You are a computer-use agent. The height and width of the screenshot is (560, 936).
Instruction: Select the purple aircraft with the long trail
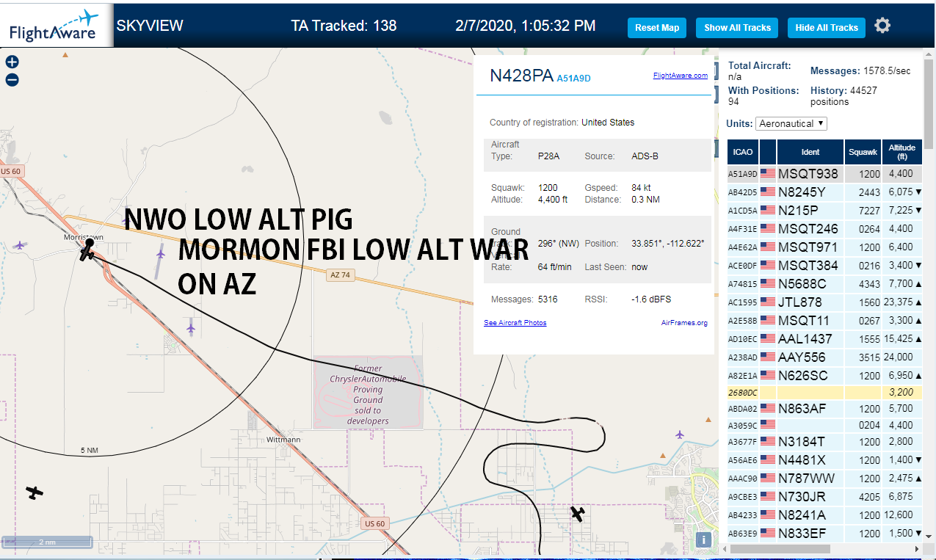click(161, 253)
